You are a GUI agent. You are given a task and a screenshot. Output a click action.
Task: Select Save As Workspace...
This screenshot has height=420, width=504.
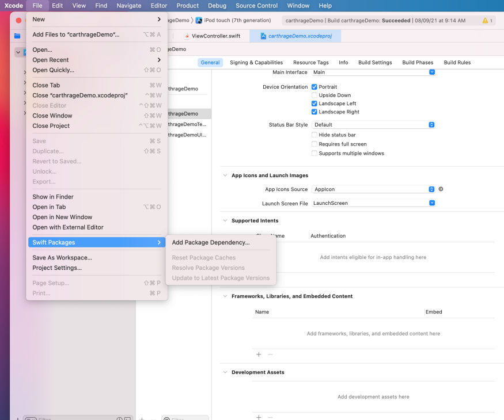(x=97, y=258)
